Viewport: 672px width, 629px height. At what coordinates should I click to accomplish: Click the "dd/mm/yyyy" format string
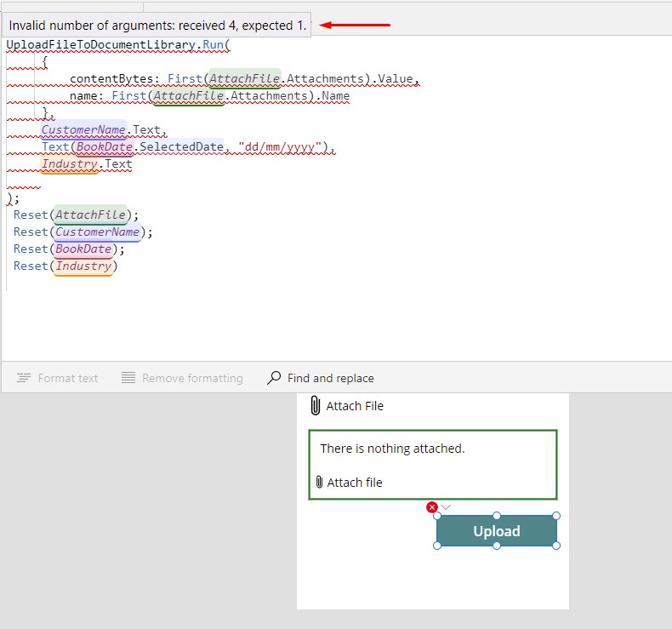click(279, 146)
